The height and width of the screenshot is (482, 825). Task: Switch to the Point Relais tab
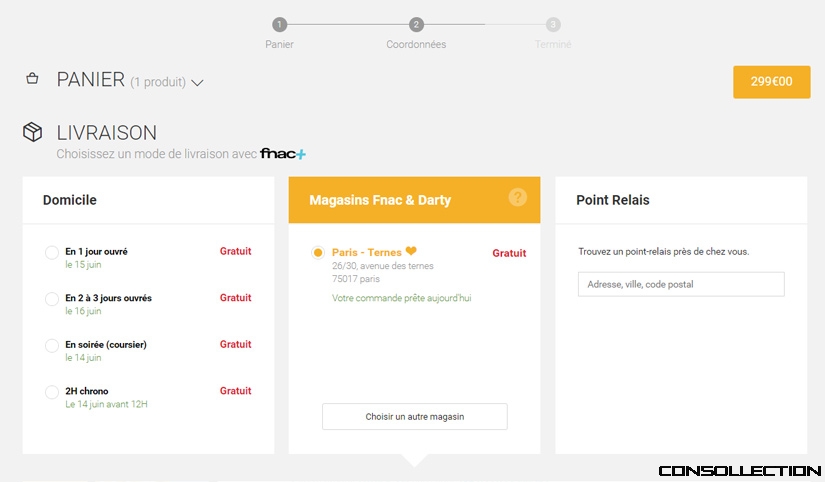[x=681, y=200]
